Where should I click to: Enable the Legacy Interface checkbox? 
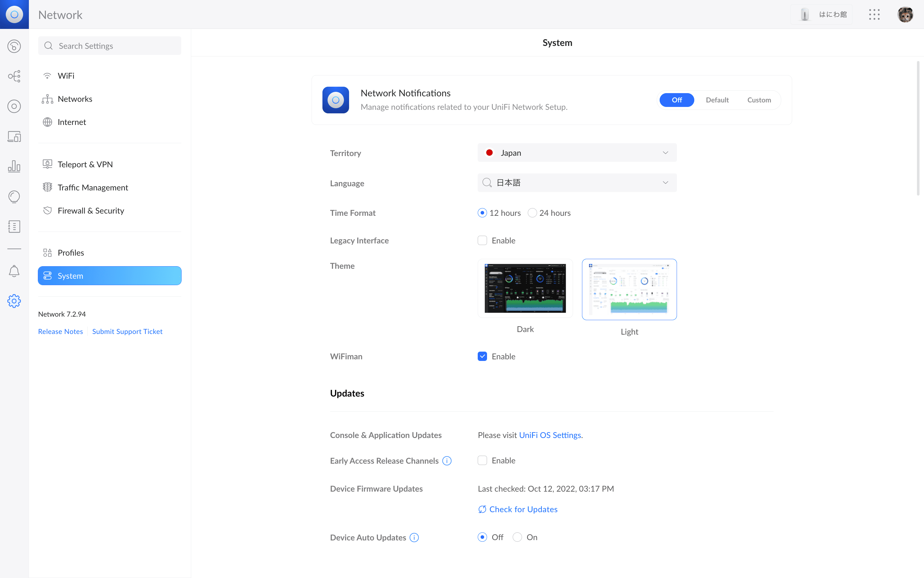[482, 241]
